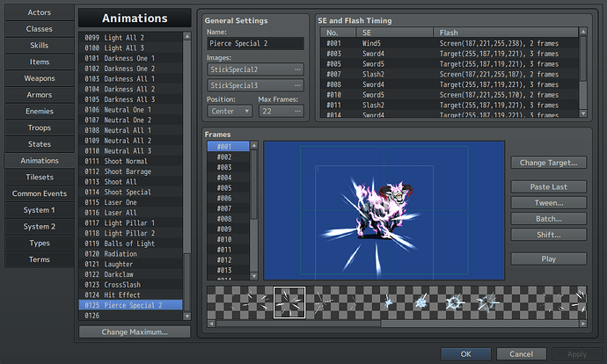
Task: Click the sprite strip left scroll arrow
Action: pyautogui.click(x=211, y=324)
